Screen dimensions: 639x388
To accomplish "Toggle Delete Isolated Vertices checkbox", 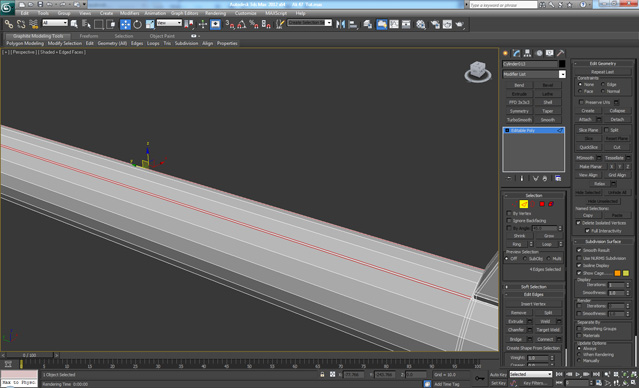I will click(578, 223).
